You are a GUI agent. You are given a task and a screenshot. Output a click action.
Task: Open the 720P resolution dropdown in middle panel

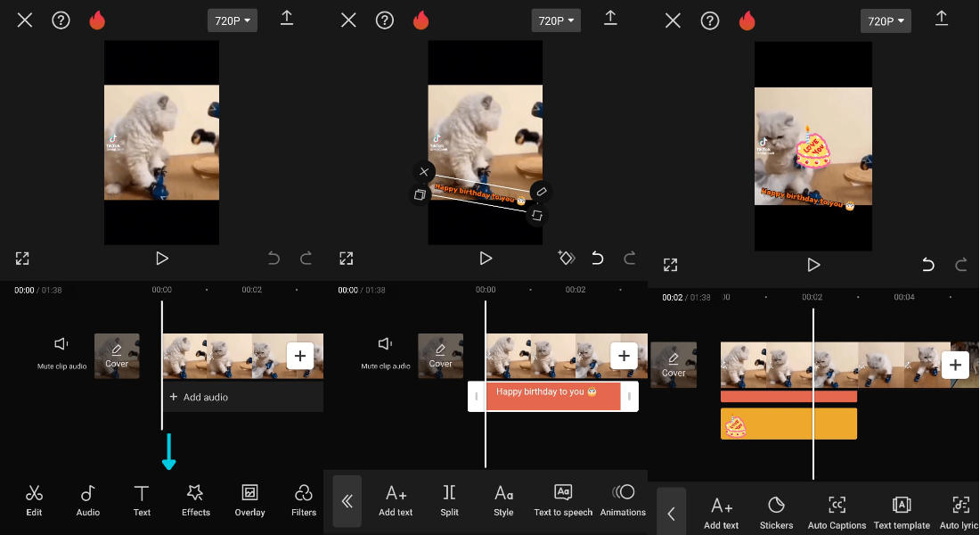pos(556,21)
